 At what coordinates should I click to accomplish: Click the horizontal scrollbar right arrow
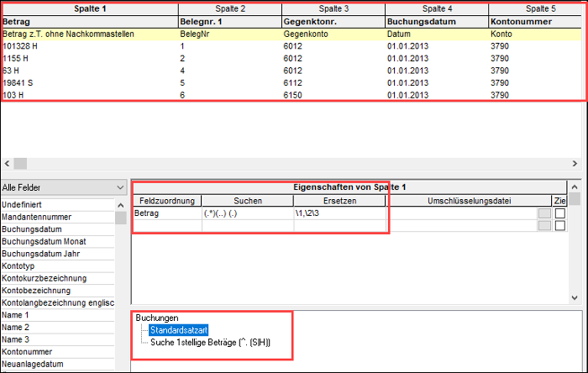click(575, 164)
